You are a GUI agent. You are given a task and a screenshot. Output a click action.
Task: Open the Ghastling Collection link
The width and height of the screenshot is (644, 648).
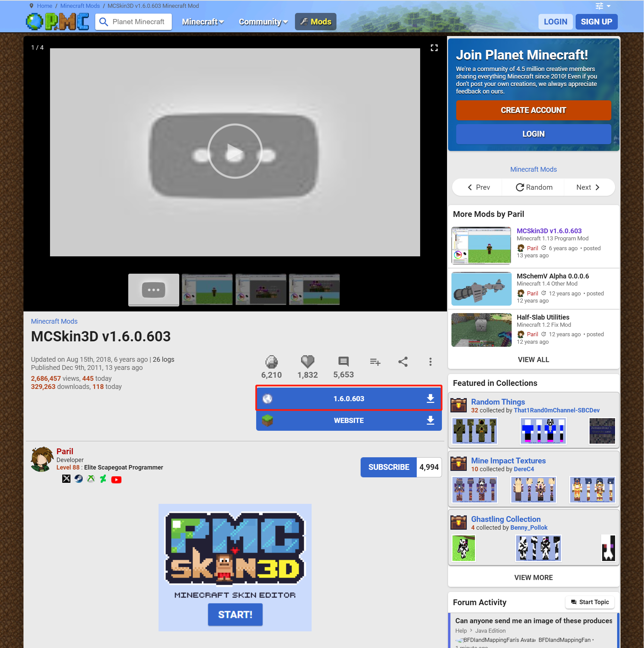tap(506, 519)
